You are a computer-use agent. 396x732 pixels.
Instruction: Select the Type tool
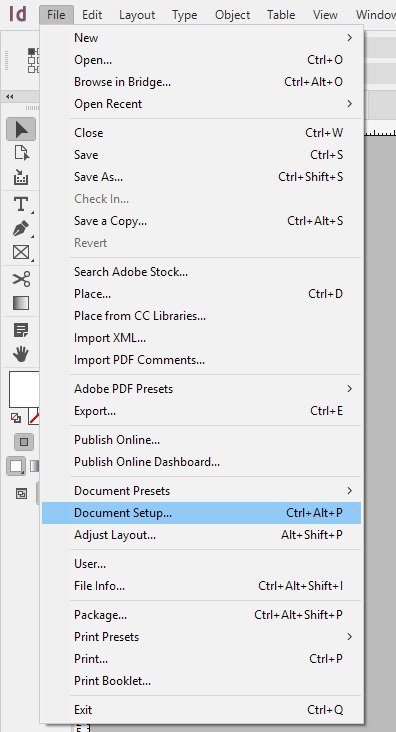point(21,204)
